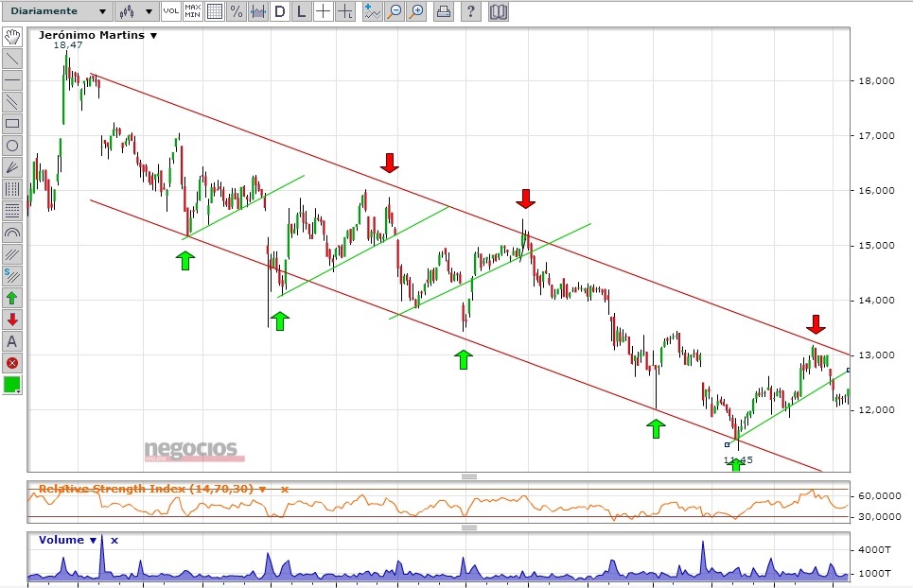Select the circle drawing tool
This screenshot has height=588, width=913.
tap(12, 146)
